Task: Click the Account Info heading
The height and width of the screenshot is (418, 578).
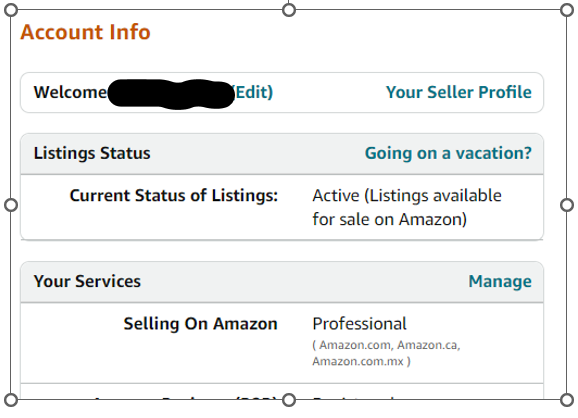Action: [86, 32]
